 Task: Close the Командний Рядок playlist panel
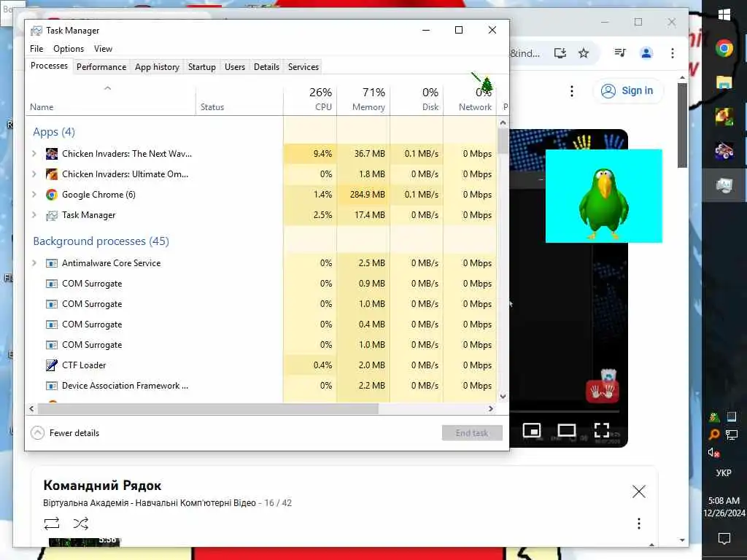click(x=639, y=491)
